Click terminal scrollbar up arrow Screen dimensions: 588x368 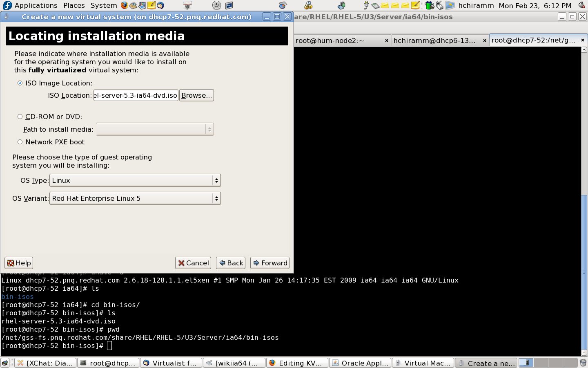tap(584, 50)
